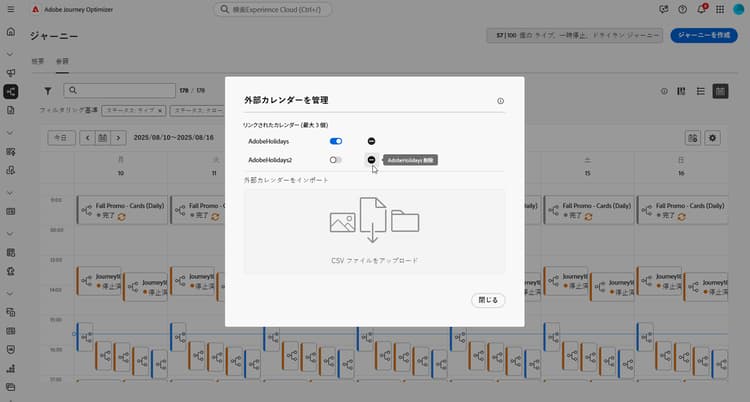The width and height of the screenshot is (750, 402).
Task: Click the filter funnel icon
Action: [48, 90]
